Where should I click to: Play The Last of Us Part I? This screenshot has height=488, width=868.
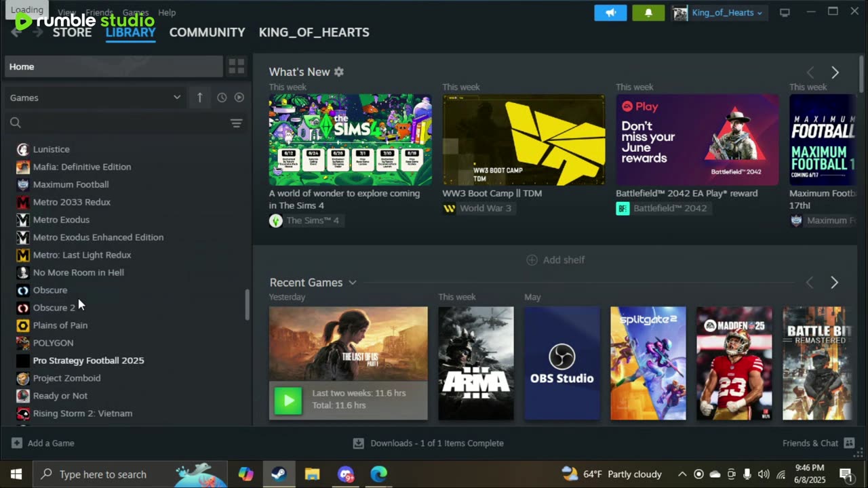[x=288, y=401]
